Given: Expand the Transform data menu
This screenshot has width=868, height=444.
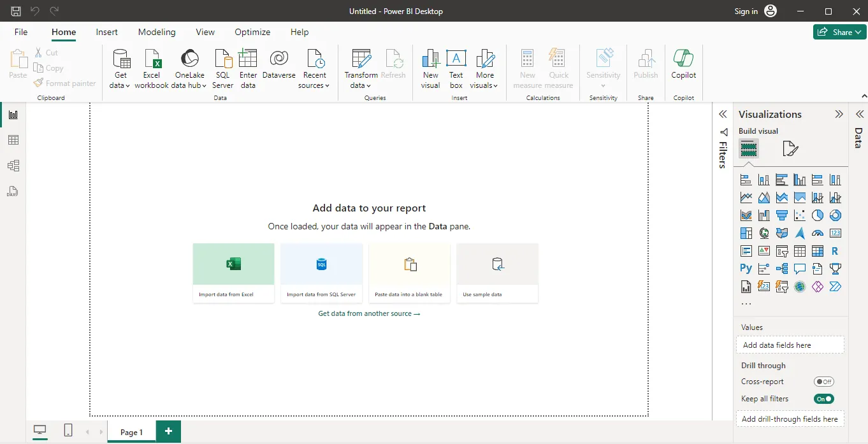Looking at the screenshot, I should tap(361, 69).
